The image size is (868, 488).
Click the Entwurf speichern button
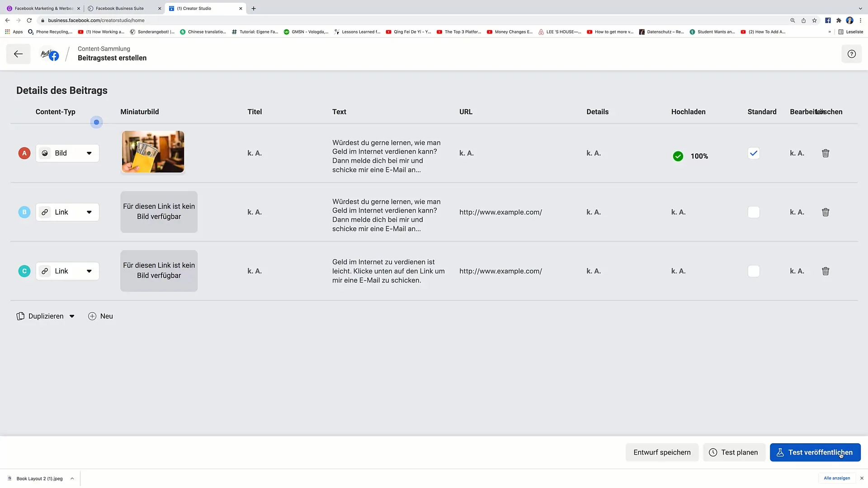[662, 452]
